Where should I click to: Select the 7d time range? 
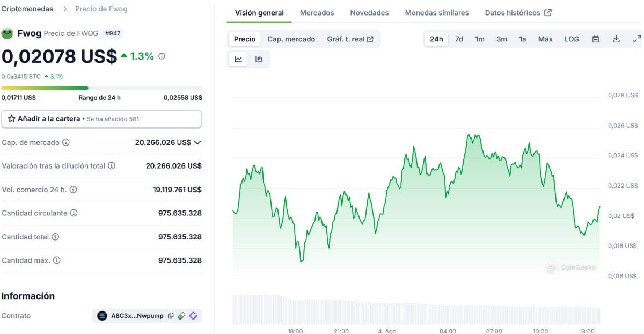pyautogui.click(x=459, y=39)
